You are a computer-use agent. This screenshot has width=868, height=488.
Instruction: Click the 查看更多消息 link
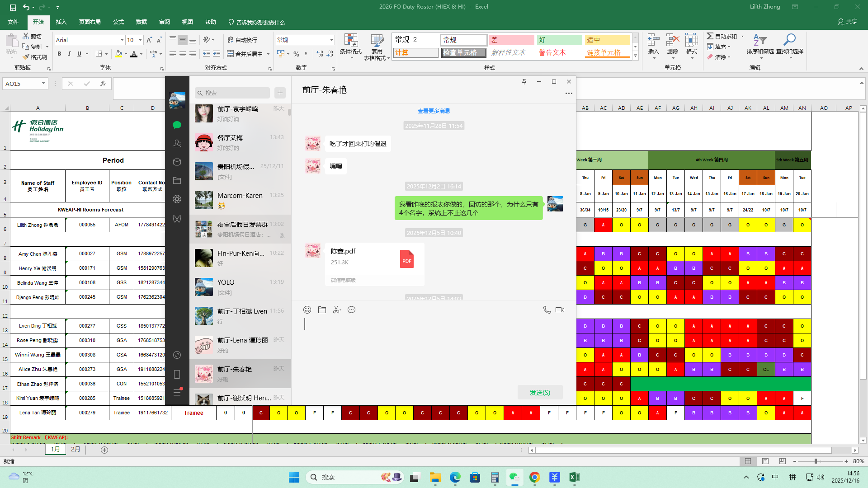(x=434, y=111)
